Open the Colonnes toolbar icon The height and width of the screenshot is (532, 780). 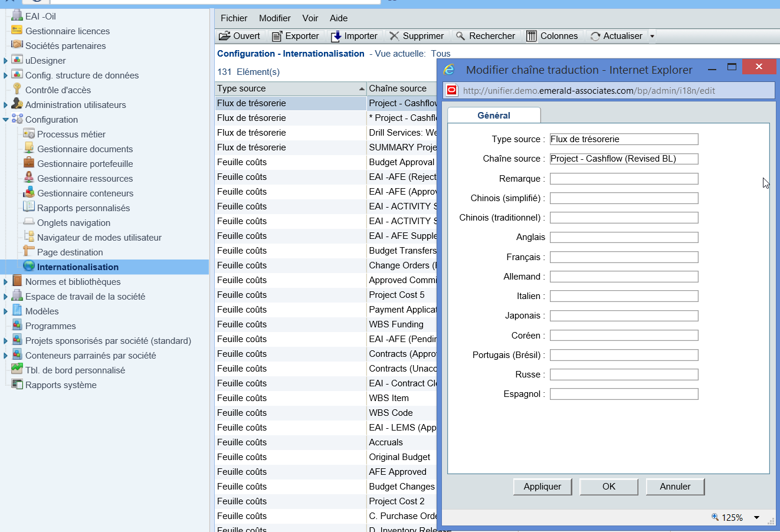533,36
